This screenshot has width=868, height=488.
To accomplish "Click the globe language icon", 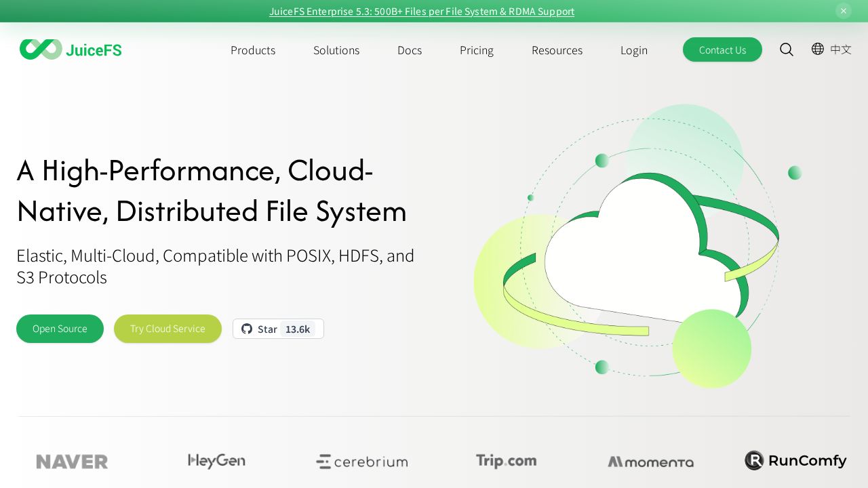I will pyautogui.click(x=818, y=49).
